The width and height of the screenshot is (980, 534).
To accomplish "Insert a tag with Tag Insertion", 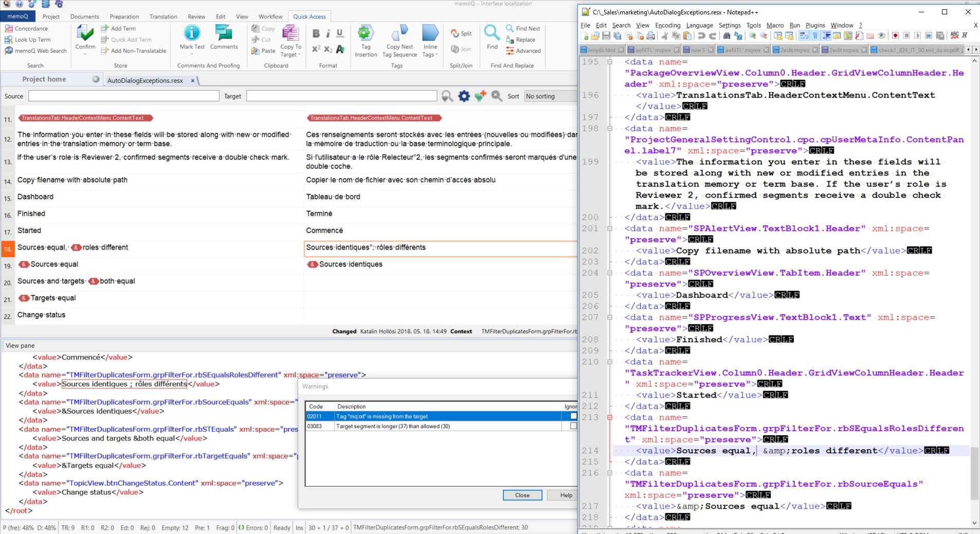I will point(366,40).
